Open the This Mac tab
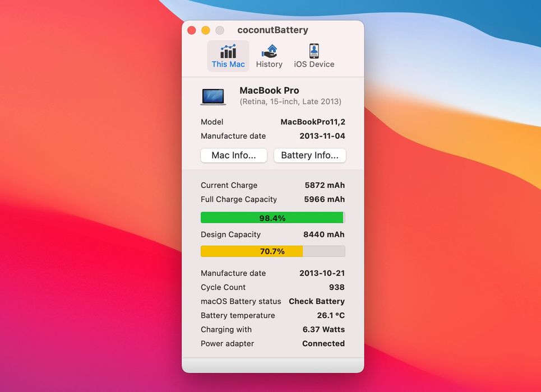The height and width of the screenshot is (392, 541). point(228,56)
